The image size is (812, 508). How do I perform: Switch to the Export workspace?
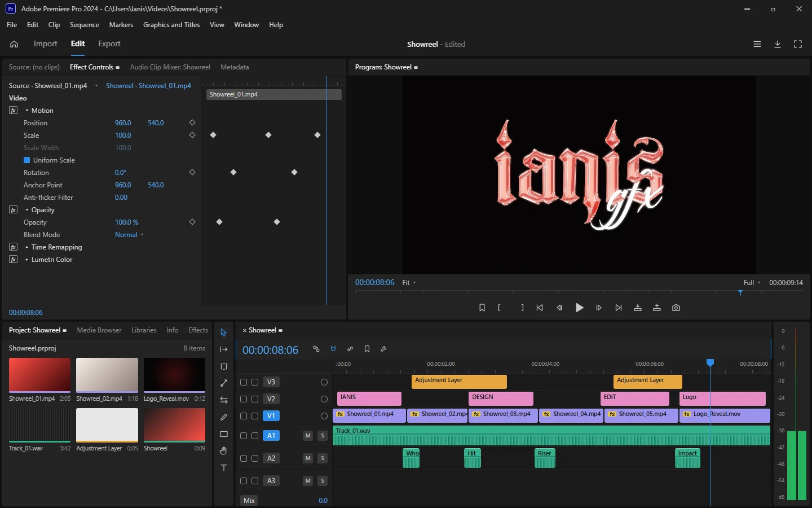(109, 44)
